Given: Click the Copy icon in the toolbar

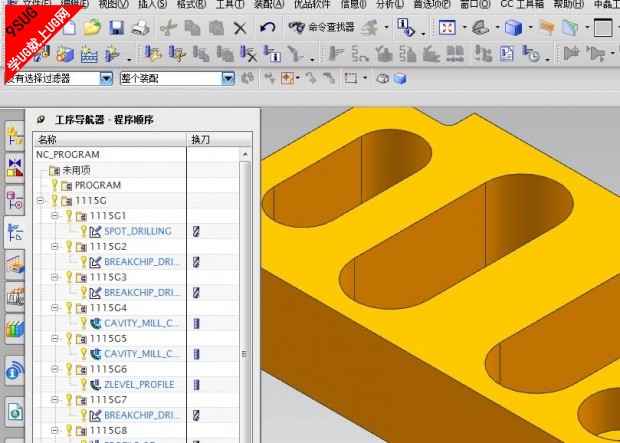Looking at the screenshot, I should pyautogui.click(x=193, y=28).
